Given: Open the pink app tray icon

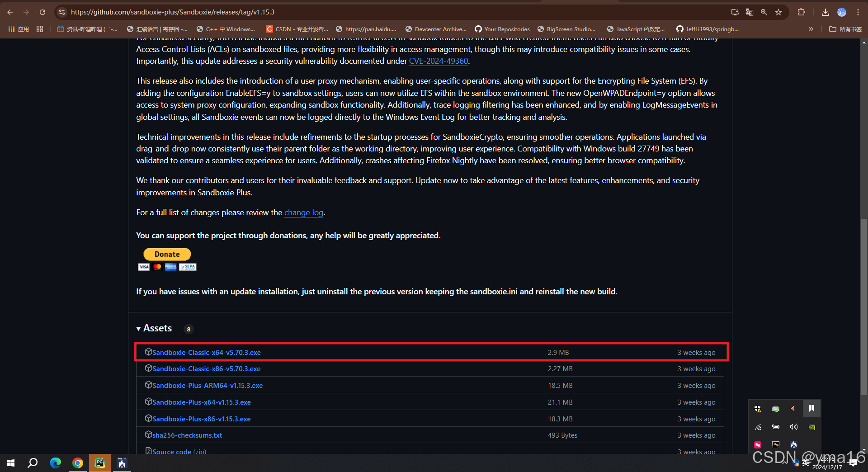Looking at the screenshot, I should 758,445.
